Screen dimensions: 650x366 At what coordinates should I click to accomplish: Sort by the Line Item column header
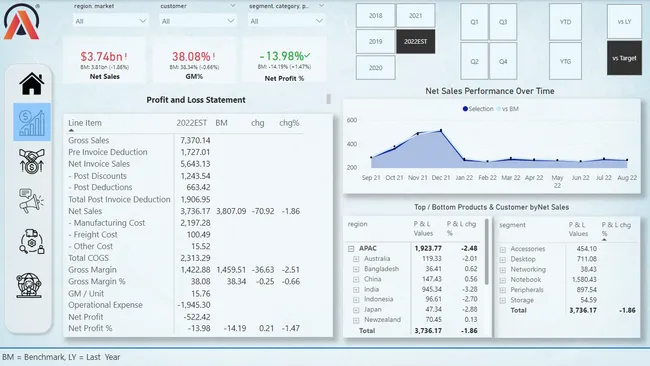85,123
